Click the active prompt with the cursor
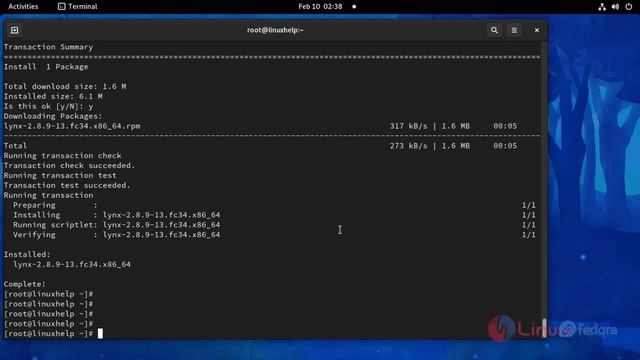This screenshot has width=640, height=360. coord(53,334)
